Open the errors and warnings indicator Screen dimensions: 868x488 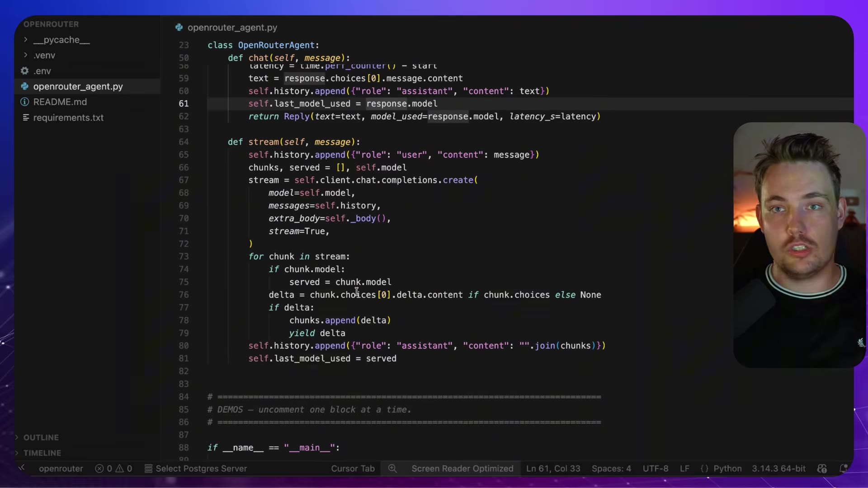(x=113, y=469)
